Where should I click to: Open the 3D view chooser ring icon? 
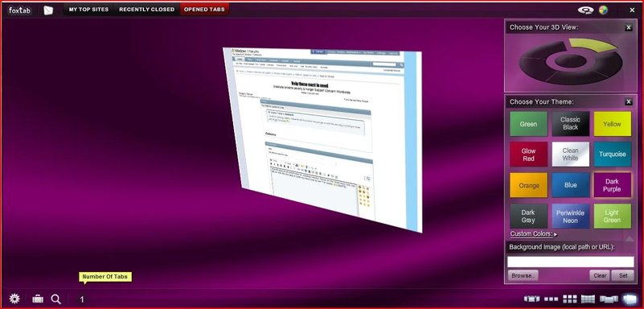585,10
